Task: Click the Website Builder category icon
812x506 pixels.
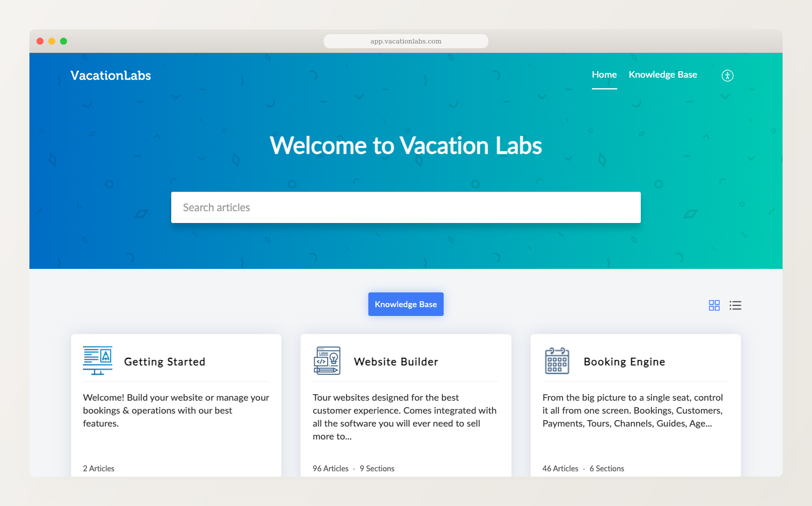Action: (327, 361)
